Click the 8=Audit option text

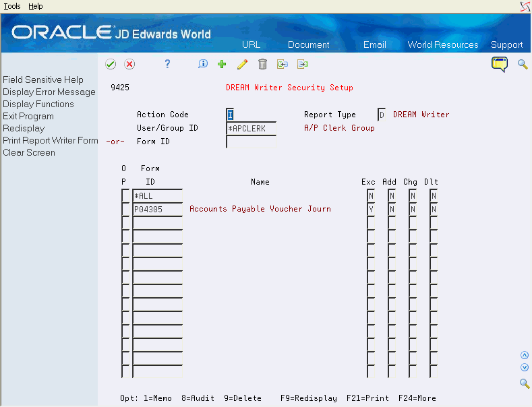tap(198, 398)
